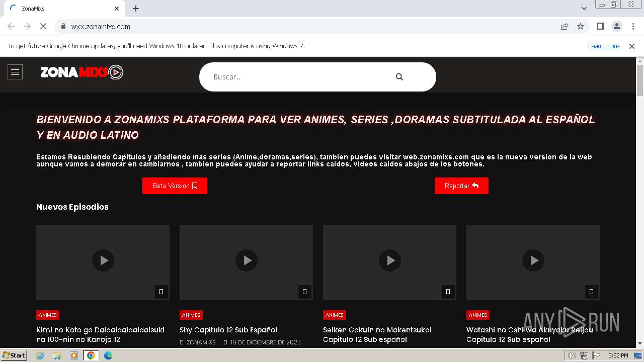View site information lock icon

pos(63,27)
